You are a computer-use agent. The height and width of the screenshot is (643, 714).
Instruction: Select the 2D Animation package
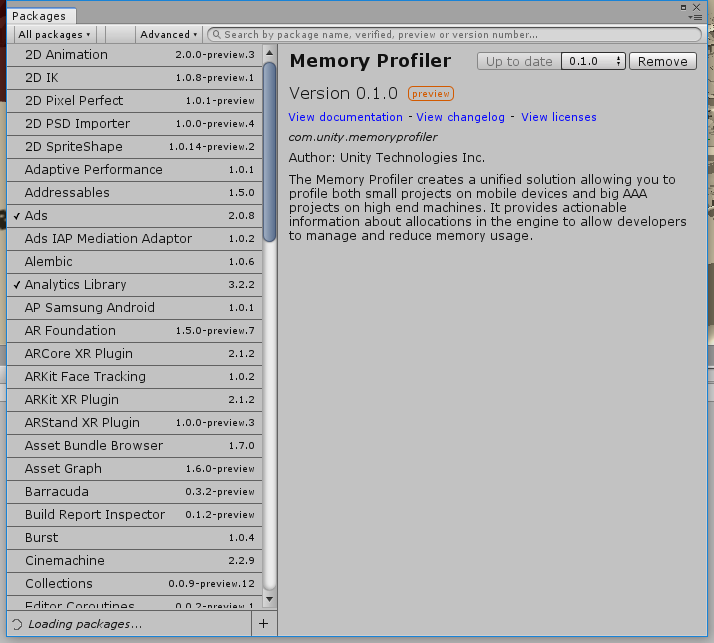pyautogui.click(x=135, y=55)
